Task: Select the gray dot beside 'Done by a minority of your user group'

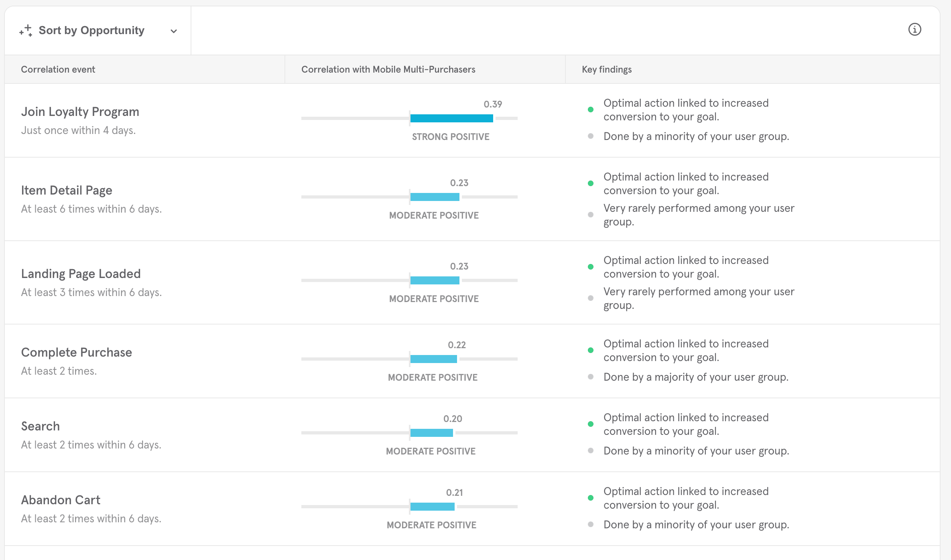Action: (591, 136)
